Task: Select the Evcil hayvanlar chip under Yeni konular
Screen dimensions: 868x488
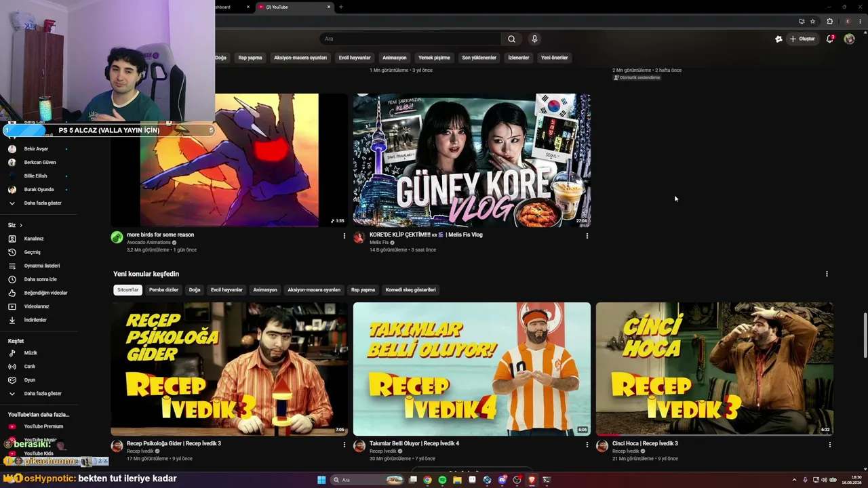Action: click(x=226, y=289)
